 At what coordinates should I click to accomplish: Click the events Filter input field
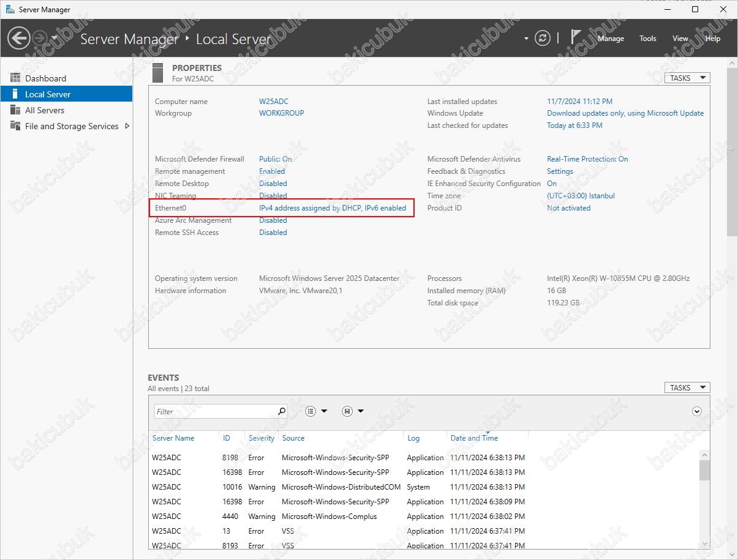[x=214, y=411]
